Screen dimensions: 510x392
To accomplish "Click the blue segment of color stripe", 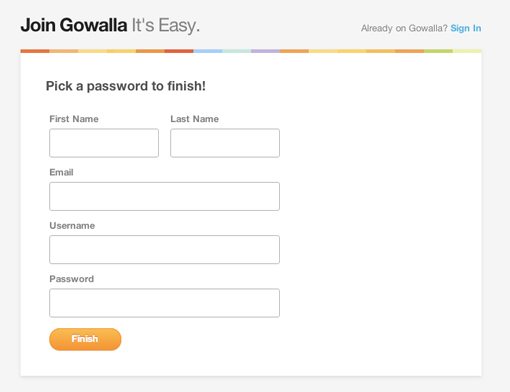I will pos(208,51).
